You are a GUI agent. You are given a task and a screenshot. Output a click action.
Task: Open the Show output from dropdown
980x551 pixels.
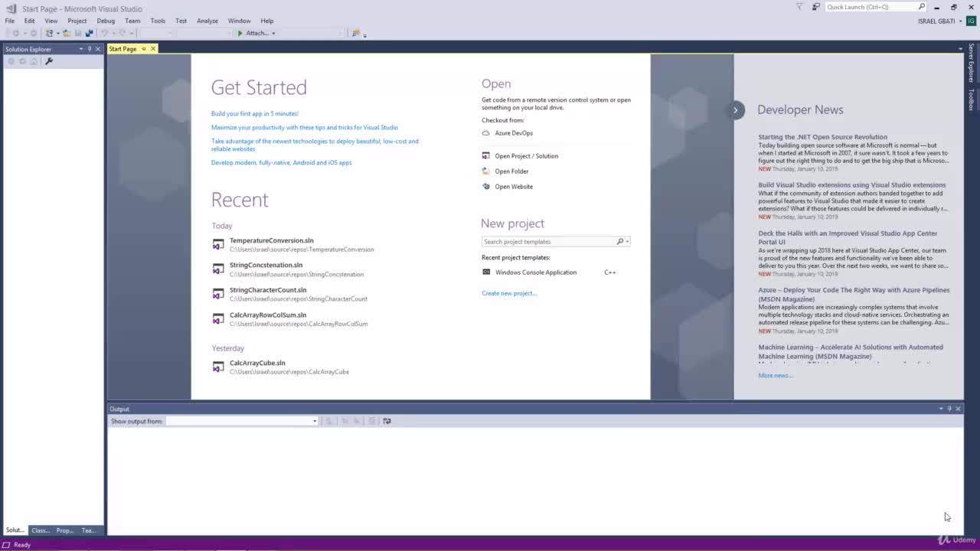[314, 421]
